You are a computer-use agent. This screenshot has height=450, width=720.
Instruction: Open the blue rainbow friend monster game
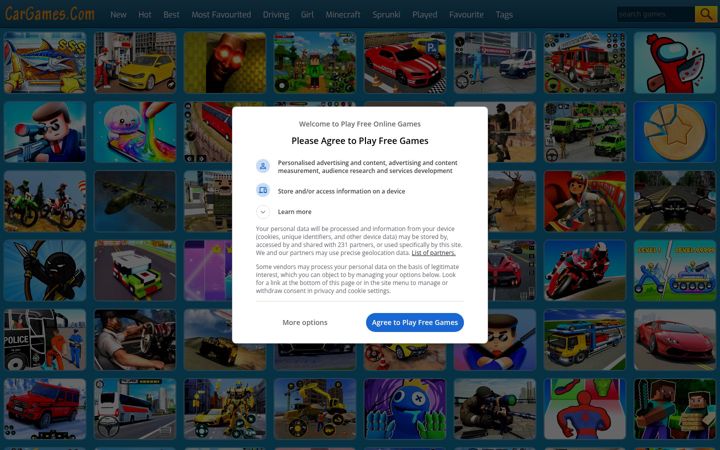click(405, 409)
